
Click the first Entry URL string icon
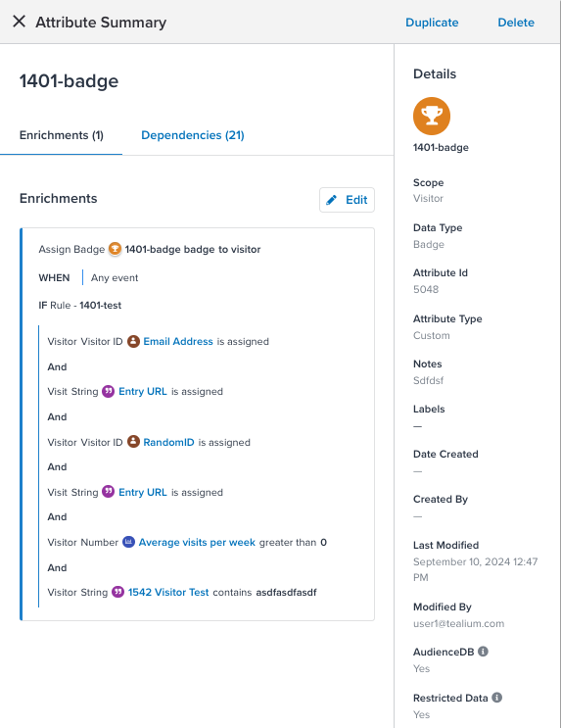pos(108,391)
